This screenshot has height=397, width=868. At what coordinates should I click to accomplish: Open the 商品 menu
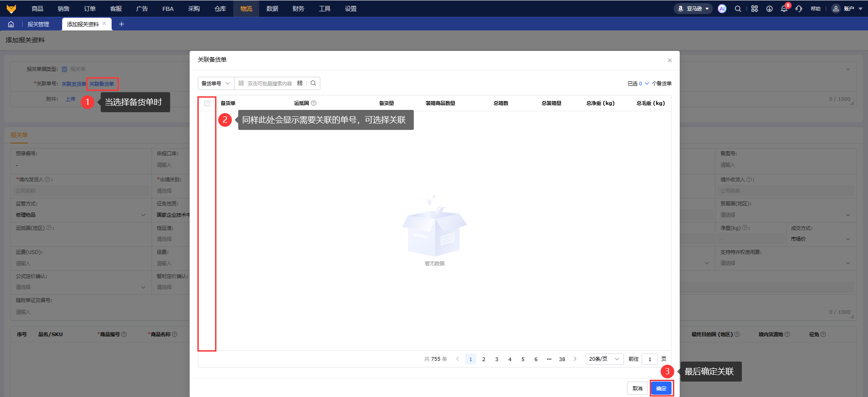[38, 9]
